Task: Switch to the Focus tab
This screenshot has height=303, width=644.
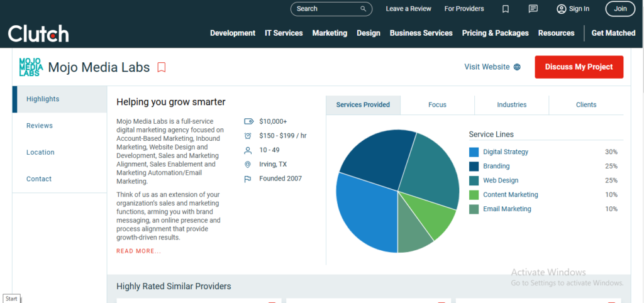Action: pos(438,105)
